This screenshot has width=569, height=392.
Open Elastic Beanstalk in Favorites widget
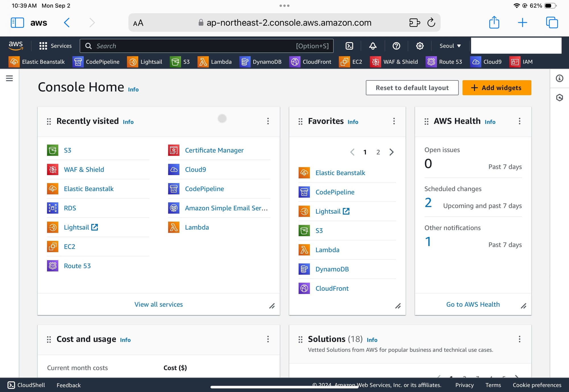pyautogui.click(x=340, y=173)
